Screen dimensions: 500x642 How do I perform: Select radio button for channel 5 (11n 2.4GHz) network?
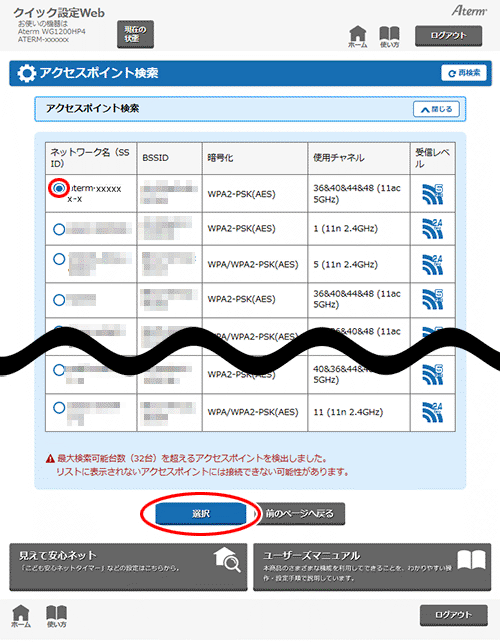59,259
